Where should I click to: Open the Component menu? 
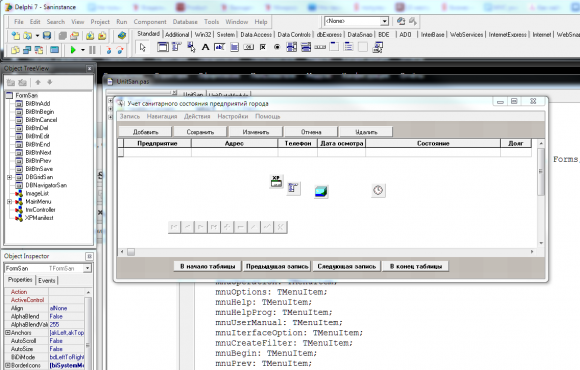(150, 22)
